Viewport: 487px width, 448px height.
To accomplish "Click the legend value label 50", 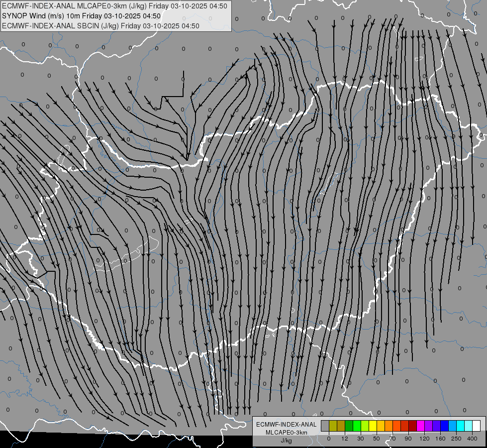I will tap(377, 439).
